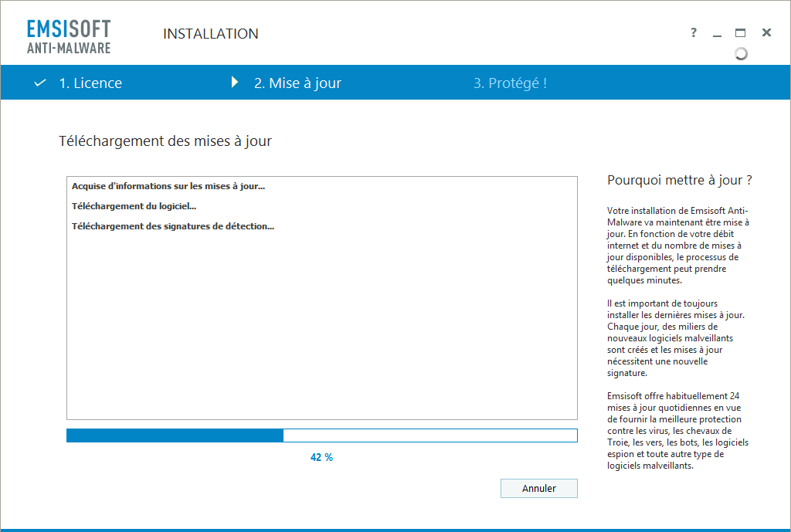Go to the 1. Licence step
The image size is (791, 532).
[x=90, y=83]
